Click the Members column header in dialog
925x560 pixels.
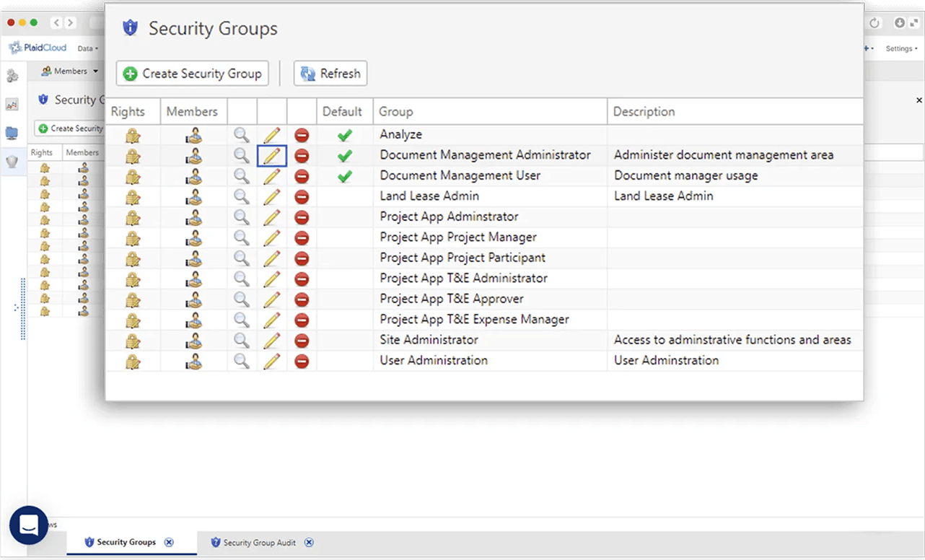(193, 112)
